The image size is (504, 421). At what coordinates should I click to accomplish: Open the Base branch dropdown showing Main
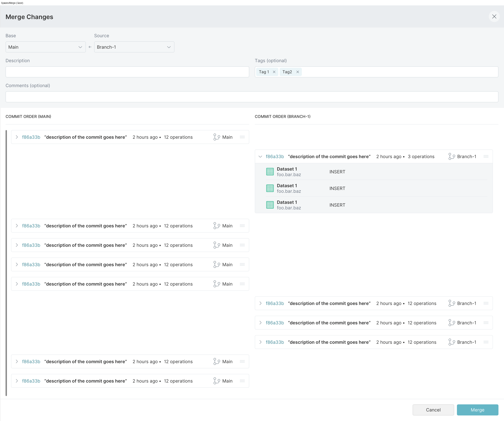(46, 47)
